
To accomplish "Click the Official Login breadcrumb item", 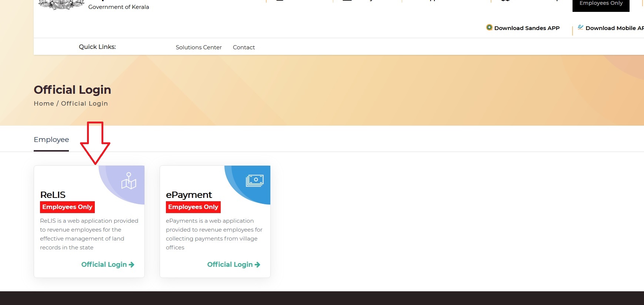I will [84, 104].
